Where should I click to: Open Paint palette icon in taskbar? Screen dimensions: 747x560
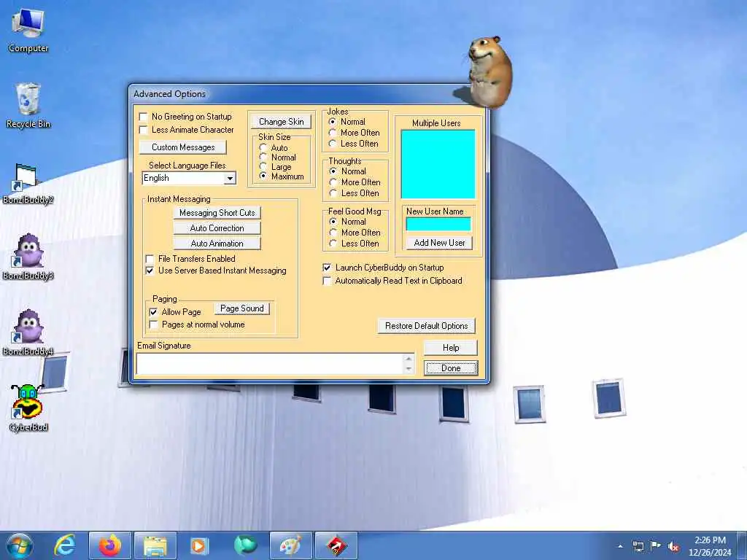(x=290, y=545)
